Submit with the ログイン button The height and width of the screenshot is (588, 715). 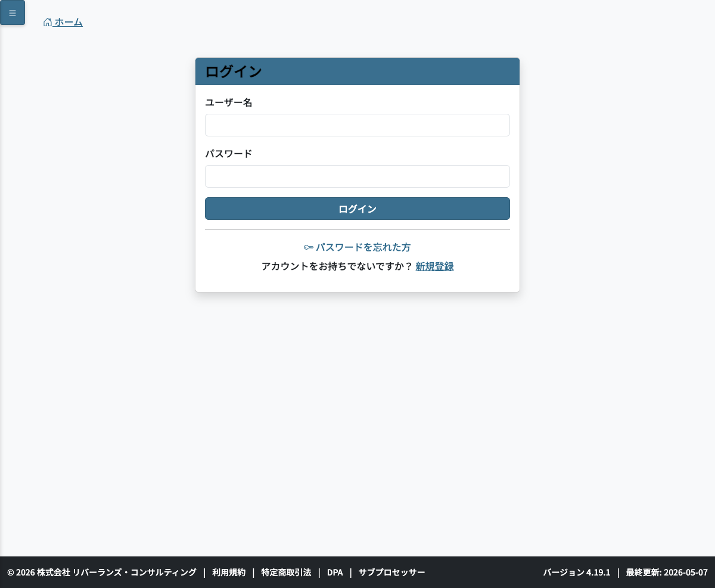[357, 209]
